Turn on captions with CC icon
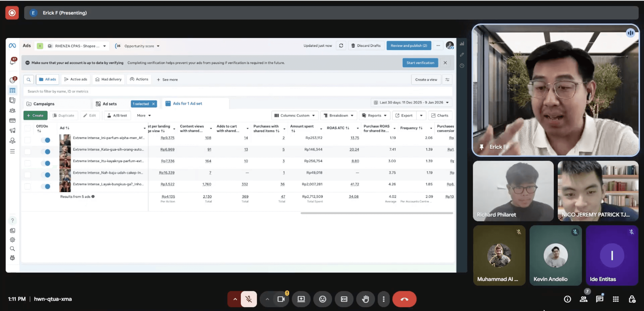Screen dimensions: 644x311 tap(344, 299)
